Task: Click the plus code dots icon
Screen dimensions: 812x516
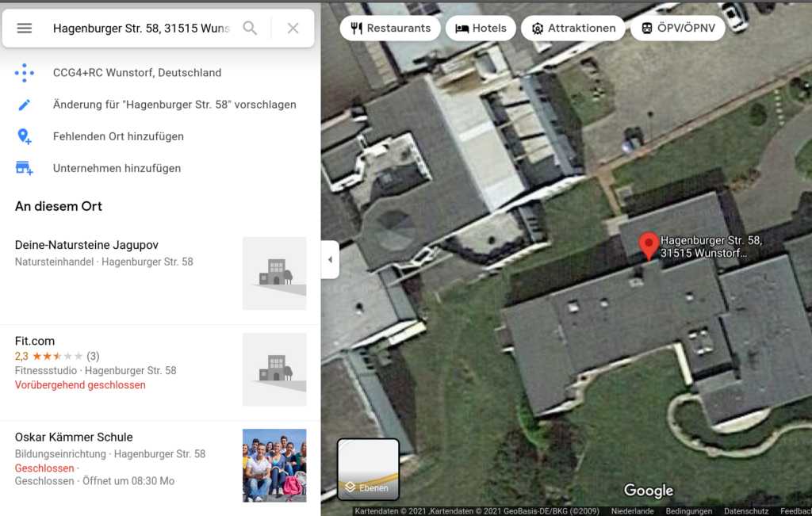Action: tap(25, 73)
